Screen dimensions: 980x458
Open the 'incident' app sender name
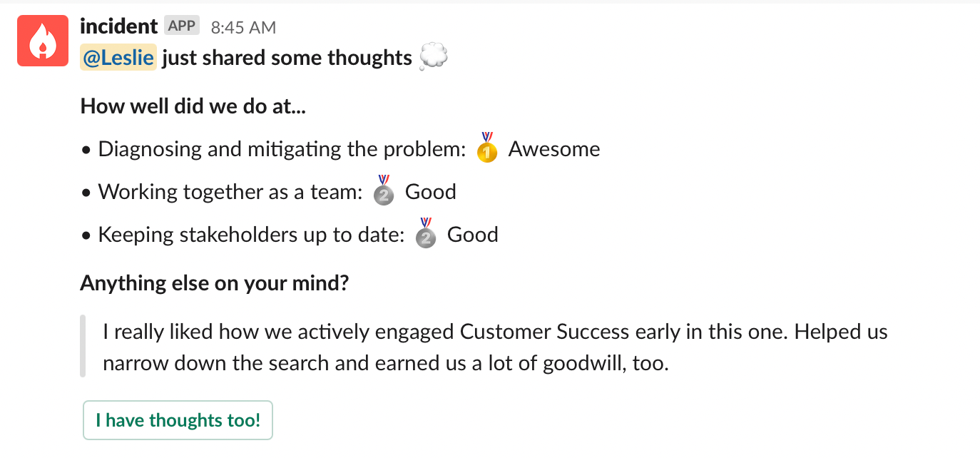pyautogui.click(x=118, y=26)
